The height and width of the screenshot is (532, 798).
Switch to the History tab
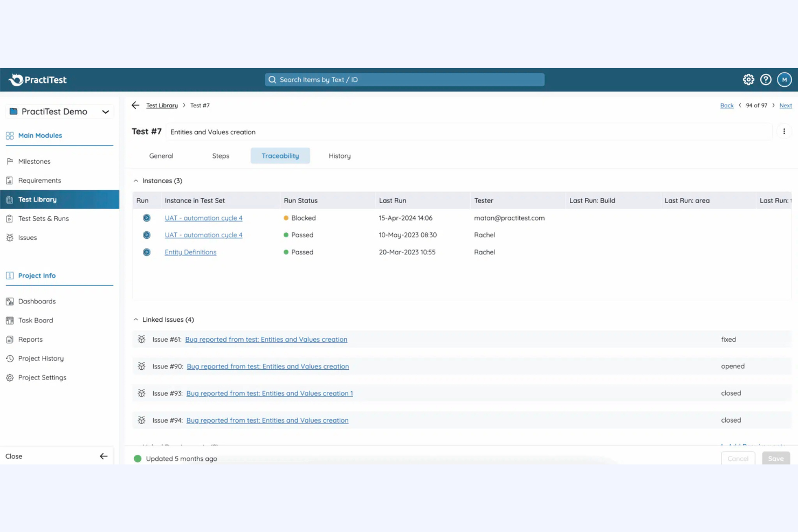[339, 156]
